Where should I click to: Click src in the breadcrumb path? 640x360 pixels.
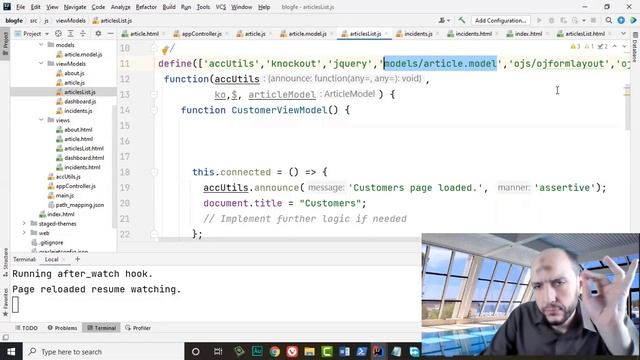click(33, 20)
